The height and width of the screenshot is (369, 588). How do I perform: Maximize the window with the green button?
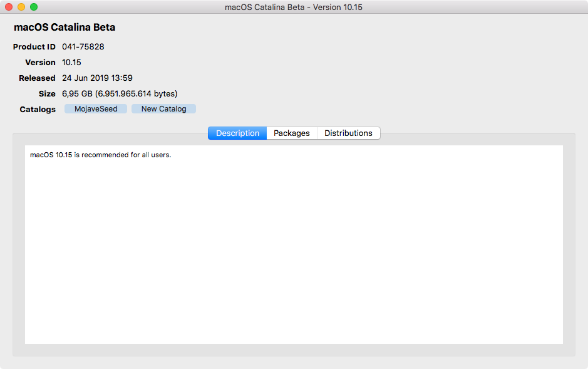tap(34, 7)
